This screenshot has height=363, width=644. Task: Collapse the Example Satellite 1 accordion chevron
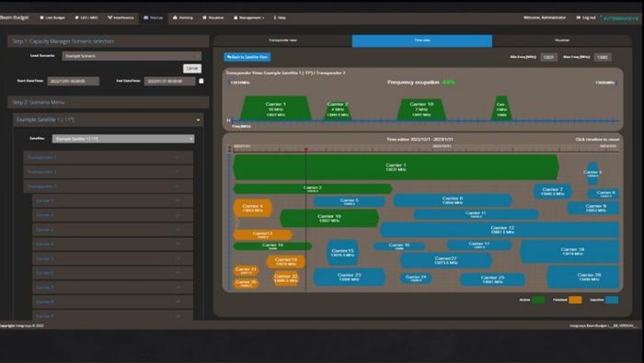[x=198, y=119]
